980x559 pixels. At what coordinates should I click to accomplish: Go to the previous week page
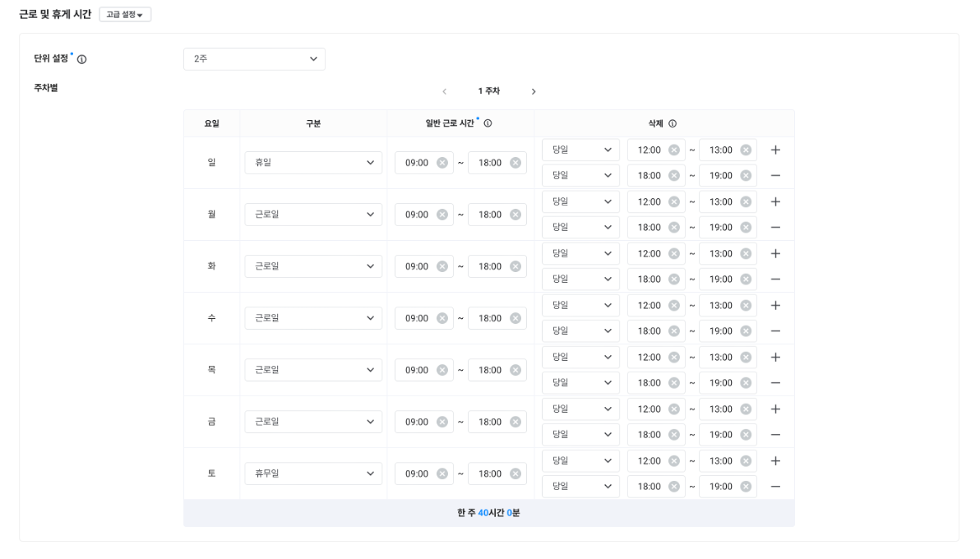[x=445, y=91]
